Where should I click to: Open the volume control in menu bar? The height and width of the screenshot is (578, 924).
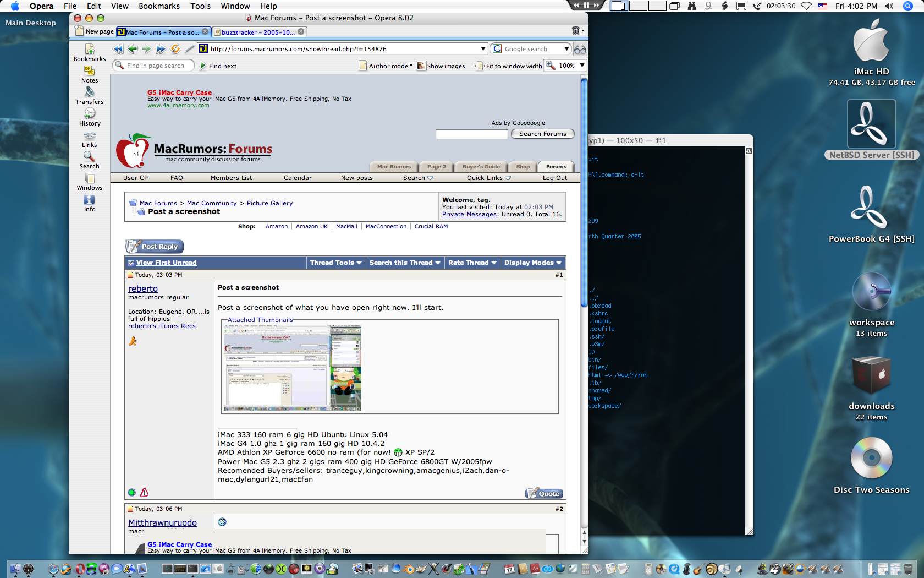(x=889, y=6)
